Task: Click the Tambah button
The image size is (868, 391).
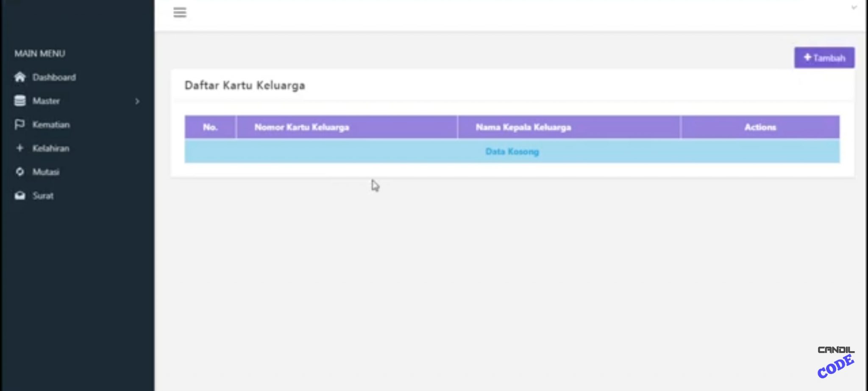Action: click(824, 57)
